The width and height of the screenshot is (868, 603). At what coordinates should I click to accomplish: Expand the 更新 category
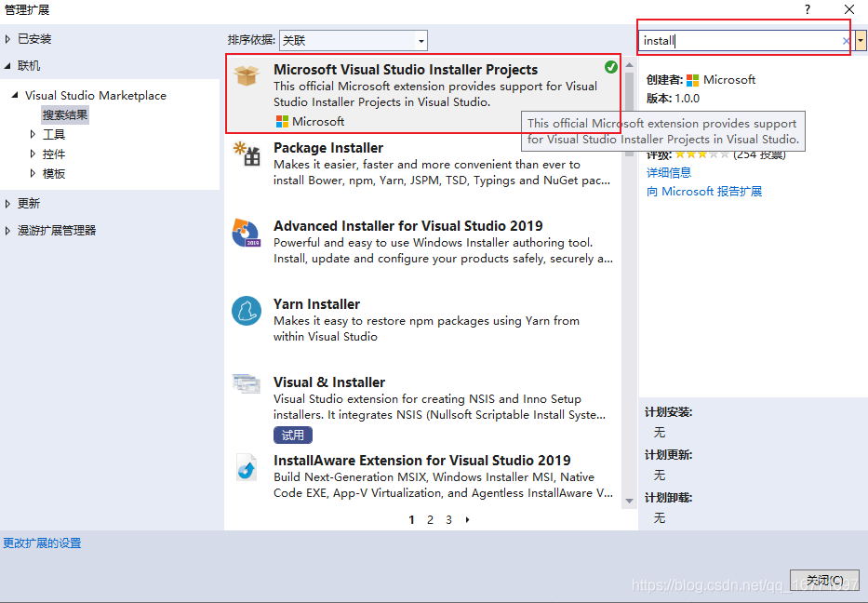(x=7, y=203)
